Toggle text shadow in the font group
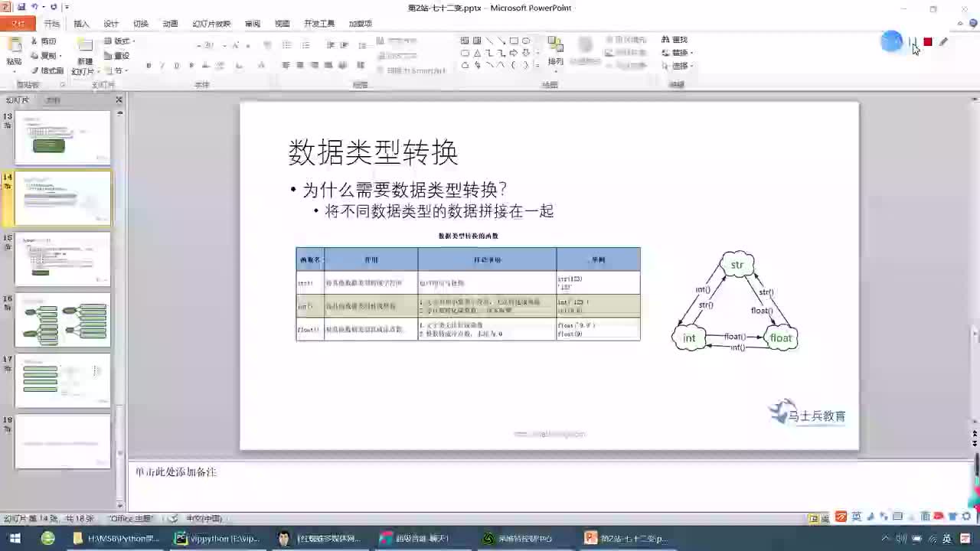The width and height of the screenshot is (980, 551). point(191,66)
